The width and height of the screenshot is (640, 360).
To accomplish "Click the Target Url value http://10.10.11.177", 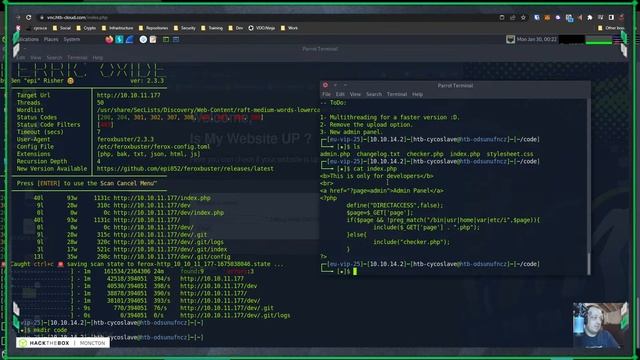I will 129,95.
